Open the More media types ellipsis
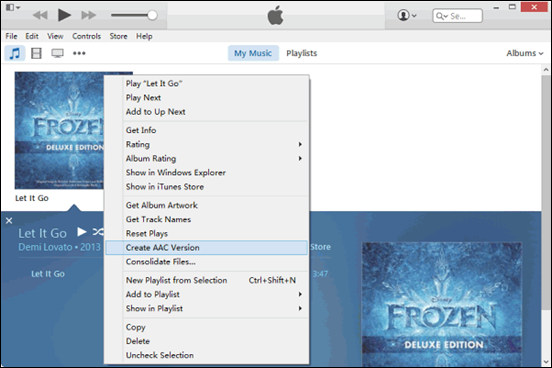The width and height of the screenshot is (552, 368). 79,54
